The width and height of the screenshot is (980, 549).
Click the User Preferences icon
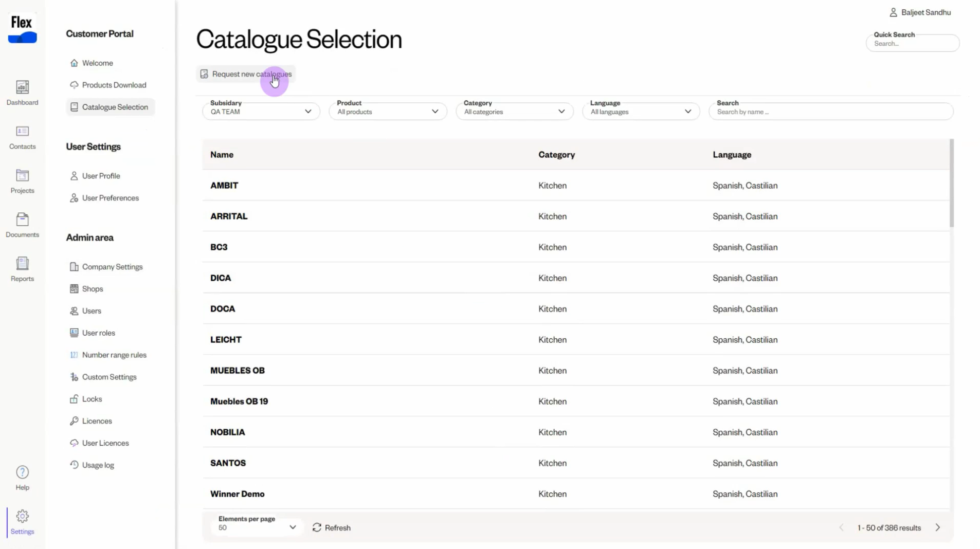pos(74,198)
